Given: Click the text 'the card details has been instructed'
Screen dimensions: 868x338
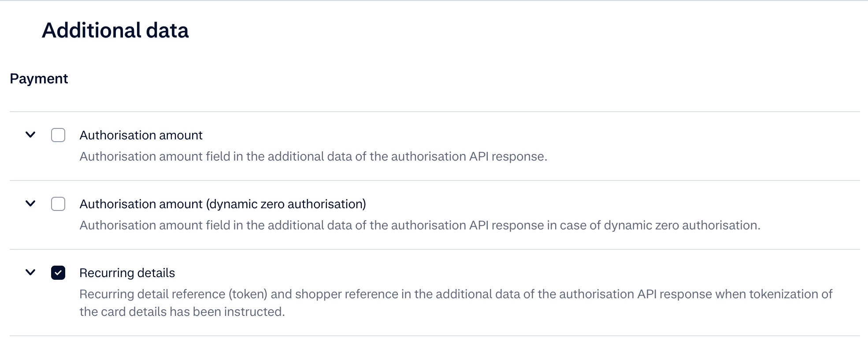Looking at the screenshot, I should coord(182,312).
